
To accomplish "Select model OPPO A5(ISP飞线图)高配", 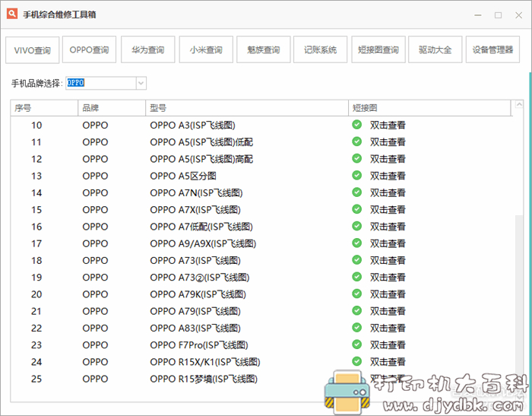I will click(x=201, y=159).
